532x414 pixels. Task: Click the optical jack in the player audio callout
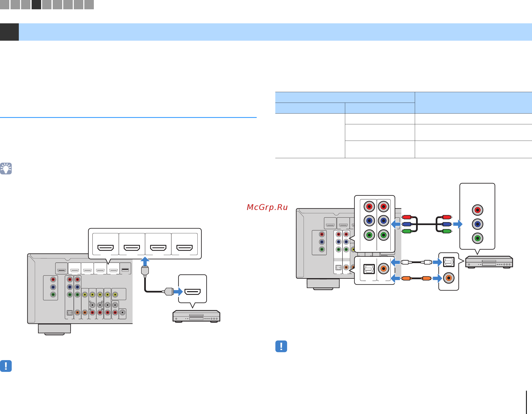click(449, 262)
